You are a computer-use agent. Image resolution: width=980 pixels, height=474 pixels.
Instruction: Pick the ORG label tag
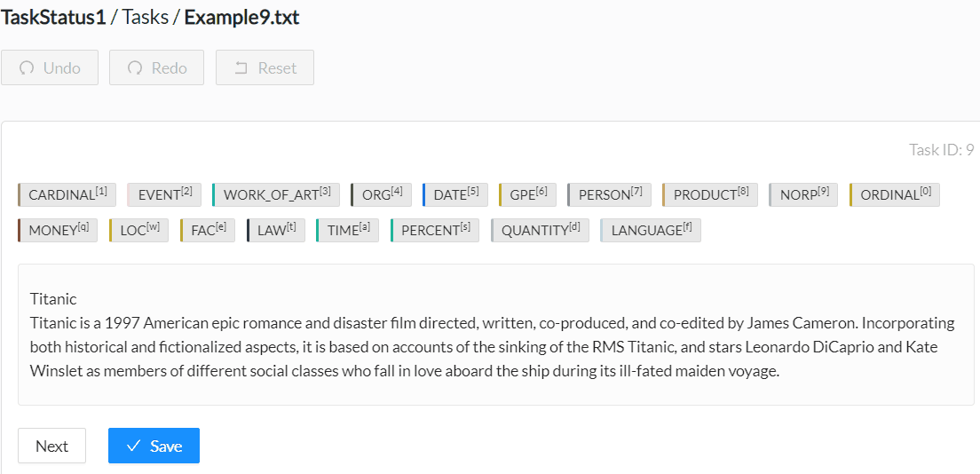381,194
